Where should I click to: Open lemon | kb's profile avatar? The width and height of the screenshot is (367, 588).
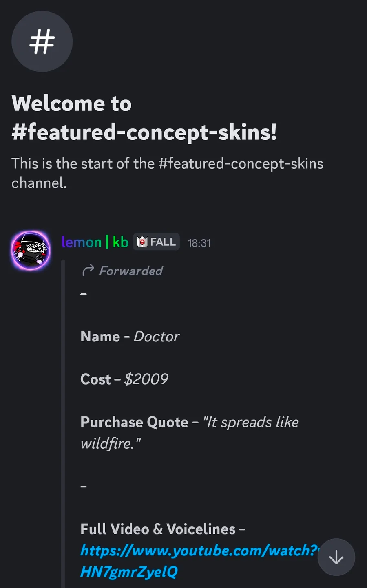[x=31, y=251]
